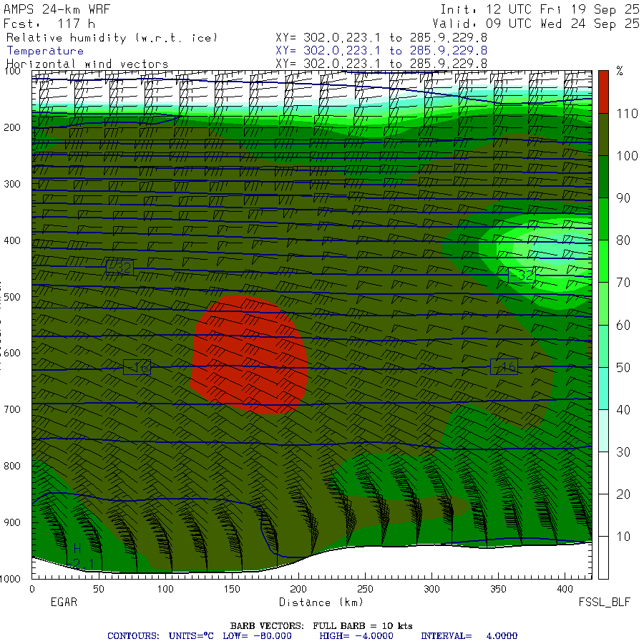Click the '1000' pressure axis tick label
The height and width of the screenshot is (644, 644).
[10, 579]
